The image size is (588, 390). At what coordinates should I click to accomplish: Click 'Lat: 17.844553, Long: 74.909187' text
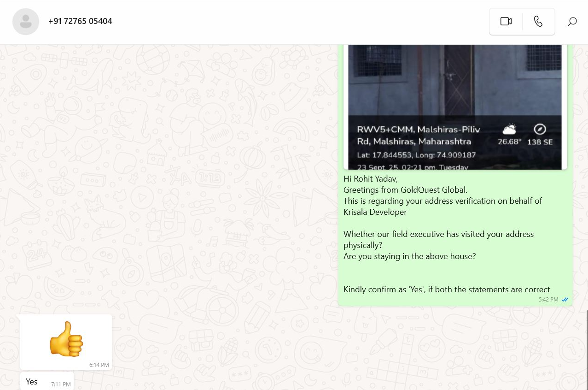coord(416,155)
